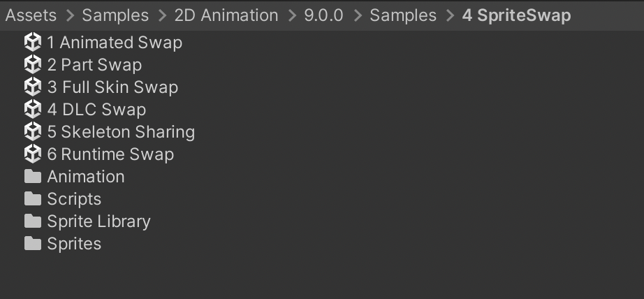This screenshot has height=299, width=644.
Task: Expand the chevron after 9.0.0
Action: point(357,15)
